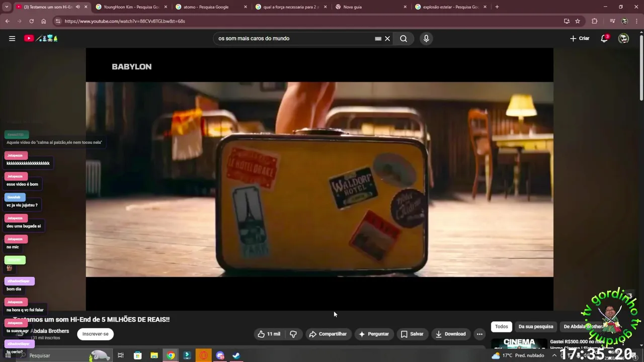Open the Chrome three-dot menu

[x=636, y=21]
